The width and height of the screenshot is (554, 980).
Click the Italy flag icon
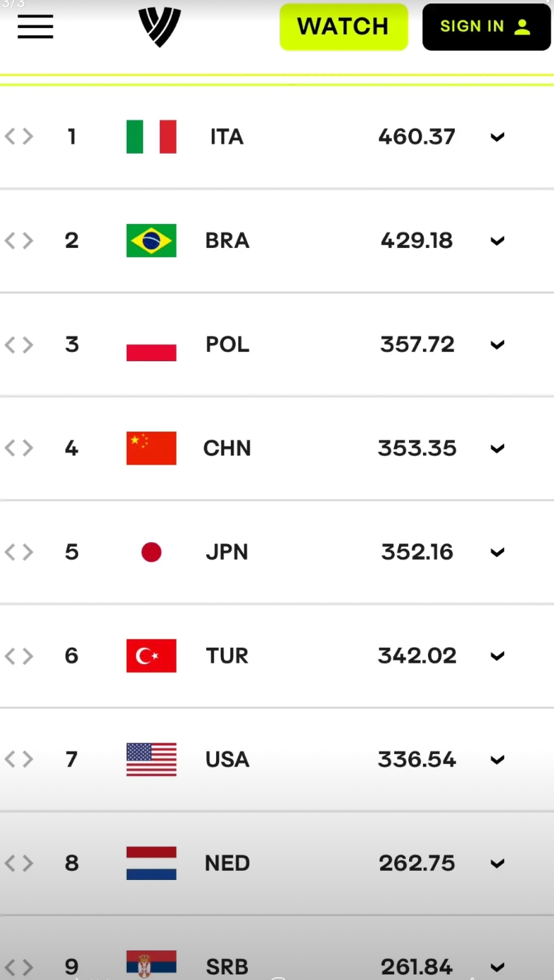(151, 137)
